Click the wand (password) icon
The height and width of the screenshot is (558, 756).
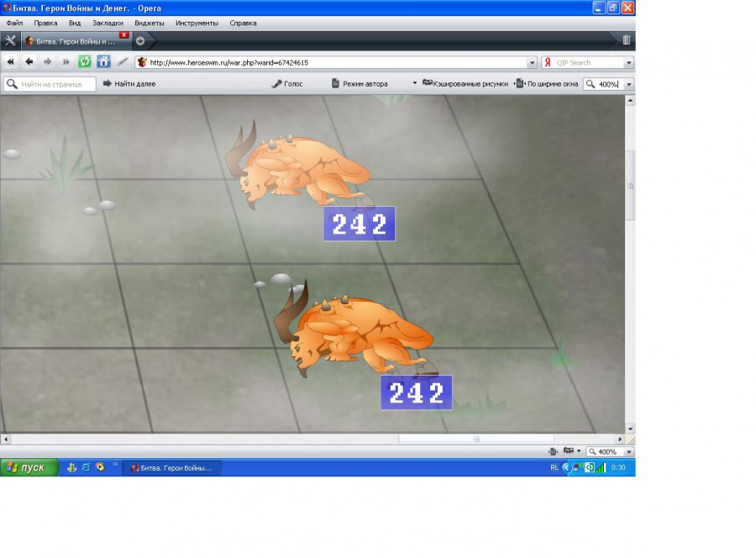coord(123,62)
